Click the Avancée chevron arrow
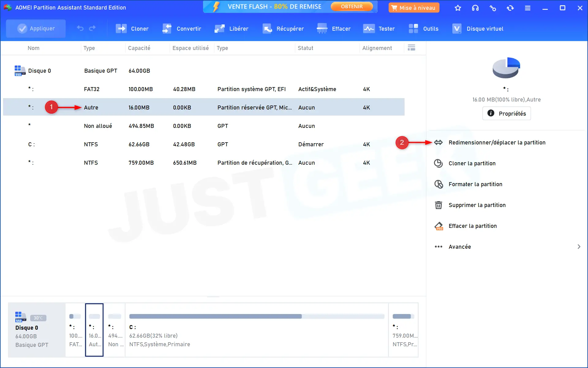The image size is (588, 368). pyautogui.click(x=579, y=247)
